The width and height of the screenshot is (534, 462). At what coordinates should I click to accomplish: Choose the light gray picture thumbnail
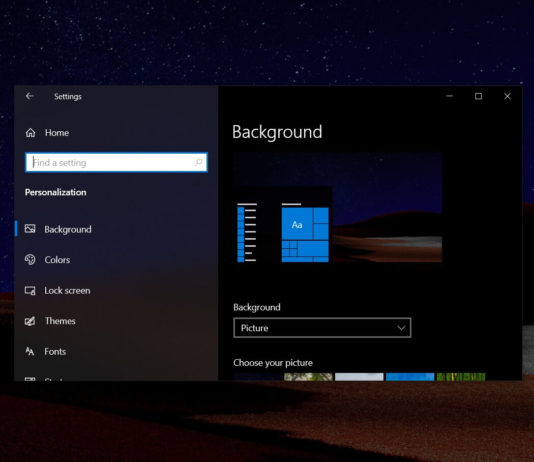(x=359, y=377)
